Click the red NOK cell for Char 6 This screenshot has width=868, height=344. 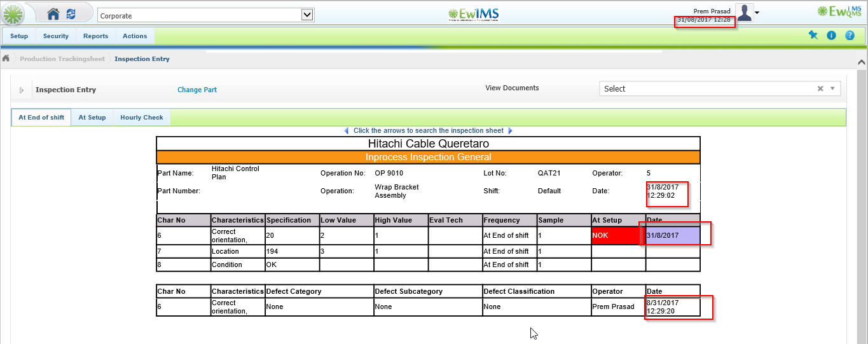(618, 235)
